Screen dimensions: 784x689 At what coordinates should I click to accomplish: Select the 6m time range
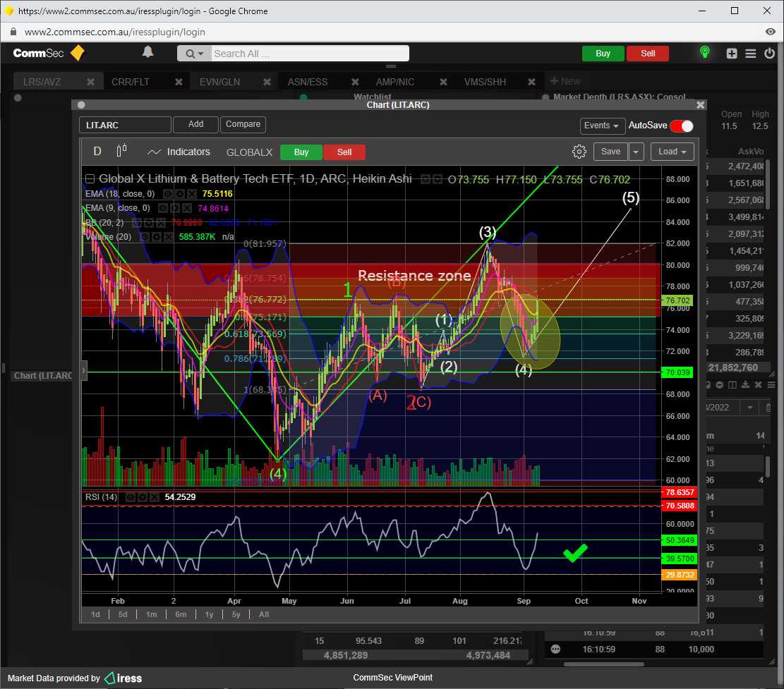(181, 614)
